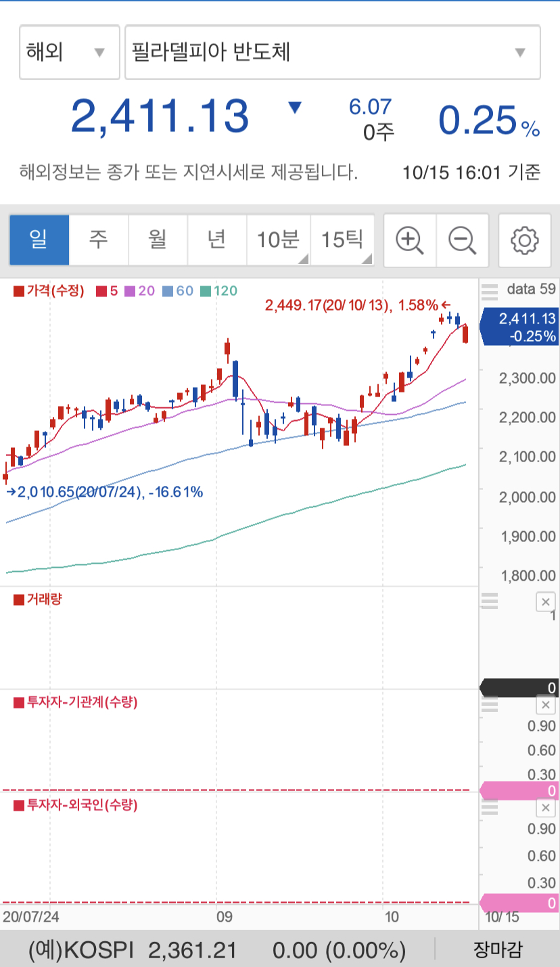
Task: Close the 투자자-외국인 panel
Action: (545, 808)
